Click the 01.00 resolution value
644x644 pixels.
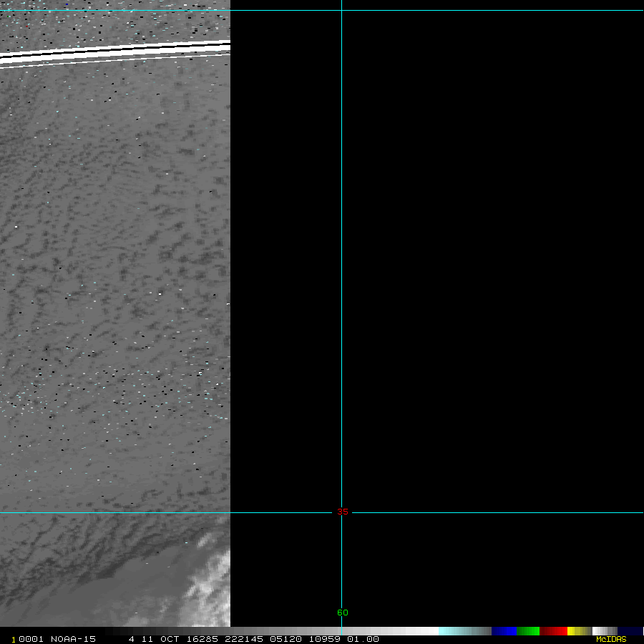[x=363, y=639]
